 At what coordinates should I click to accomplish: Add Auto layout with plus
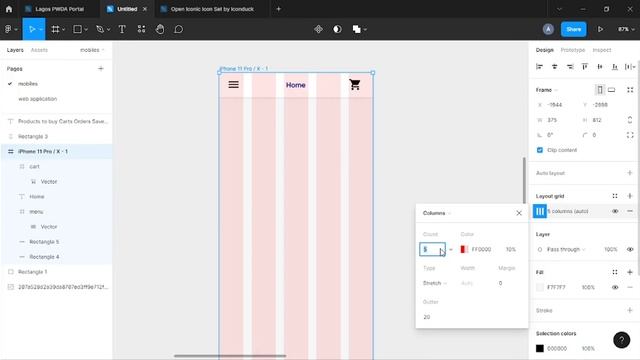[x=630, y=173]
